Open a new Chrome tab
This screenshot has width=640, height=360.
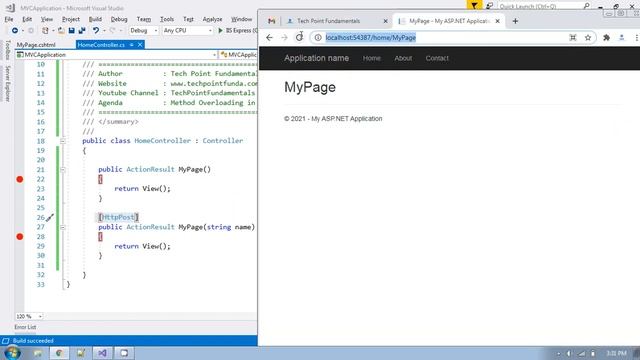click(515, 21)
